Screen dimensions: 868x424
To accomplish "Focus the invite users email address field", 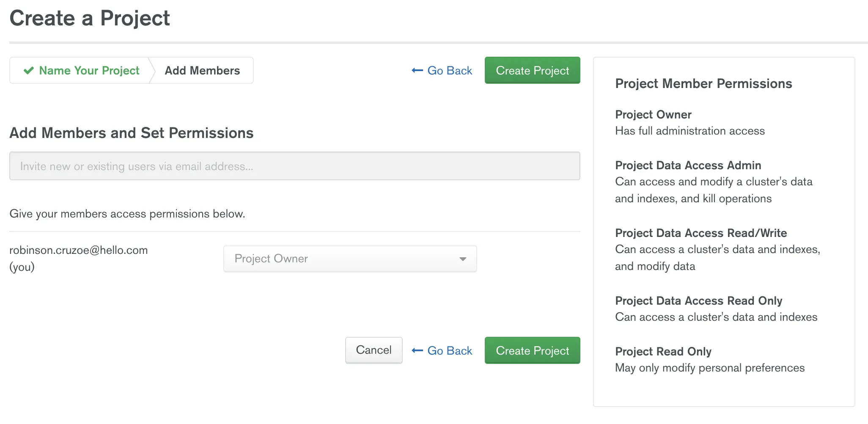I will (294, 166).
